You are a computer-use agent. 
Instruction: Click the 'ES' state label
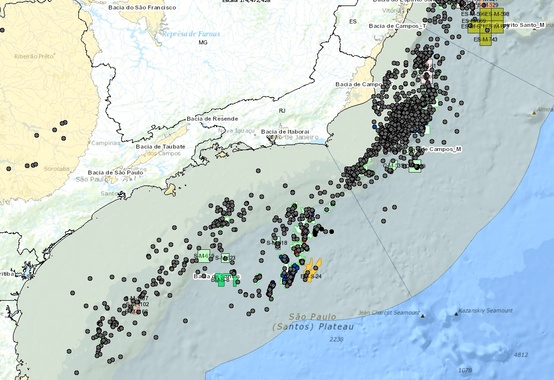click(353, 22)
